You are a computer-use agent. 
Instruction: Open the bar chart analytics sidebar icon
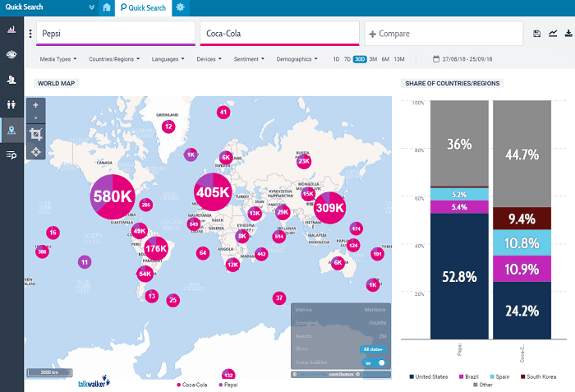coord(11,30)
